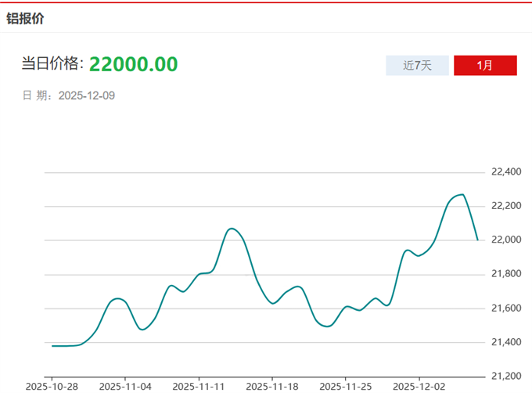The height and width of the screenshot is (393, 532).
Task: Click the 21,400 y-axis value
Action: (505, 342)
